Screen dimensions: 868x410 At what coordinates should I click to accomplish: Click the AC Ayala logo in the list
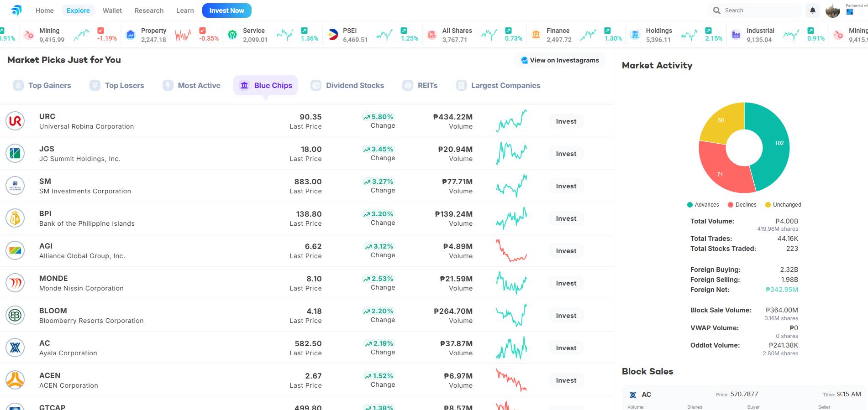click(15, 348)
